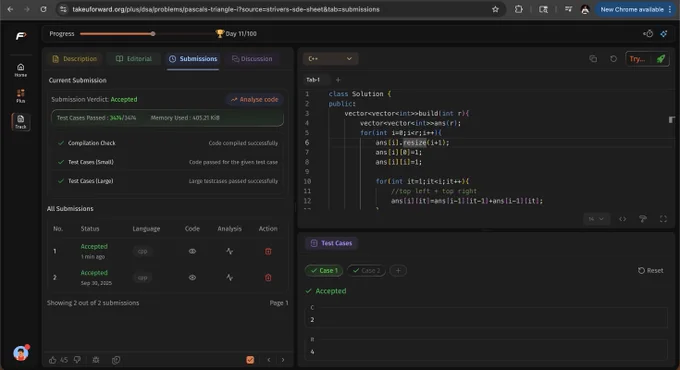Click the code format brackets icon
680x370 pixels.
[623, 219]
